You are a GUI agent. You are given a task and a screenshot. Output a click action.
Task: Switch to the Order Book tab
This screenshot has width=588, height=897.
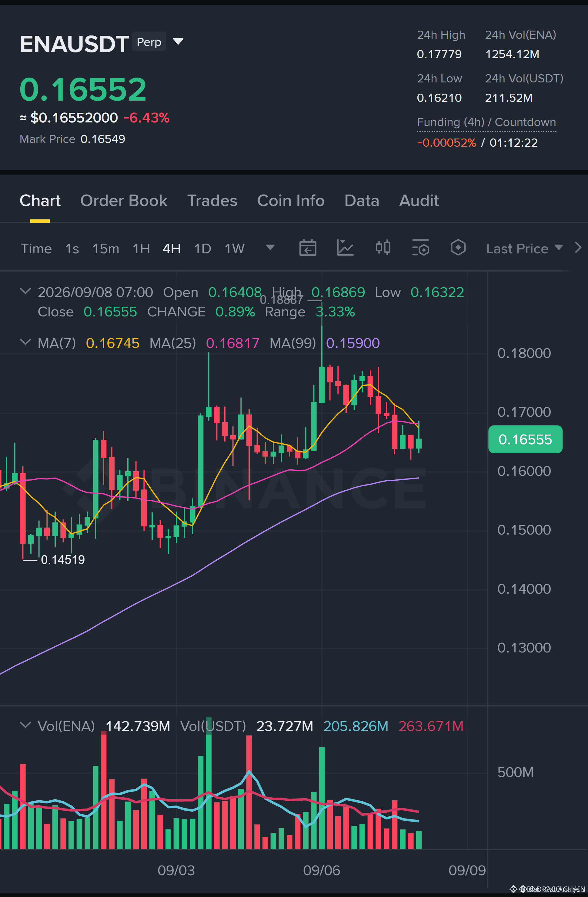point(124,201)
